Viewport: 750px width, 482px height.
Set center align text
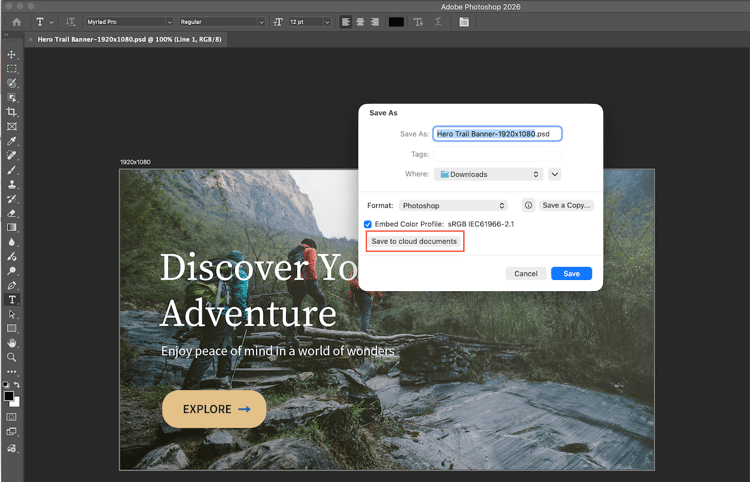point(360,22)
